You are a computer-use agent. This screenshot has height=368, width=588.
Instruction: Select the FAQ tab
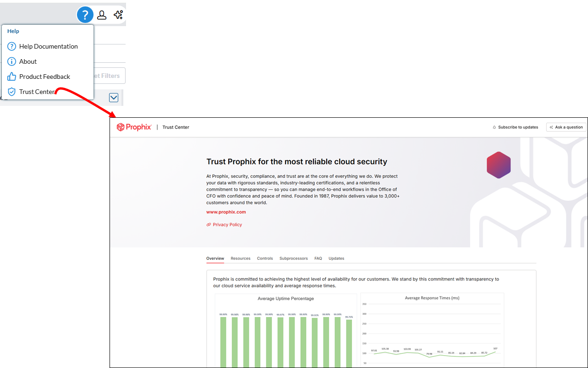pos(318,258)
